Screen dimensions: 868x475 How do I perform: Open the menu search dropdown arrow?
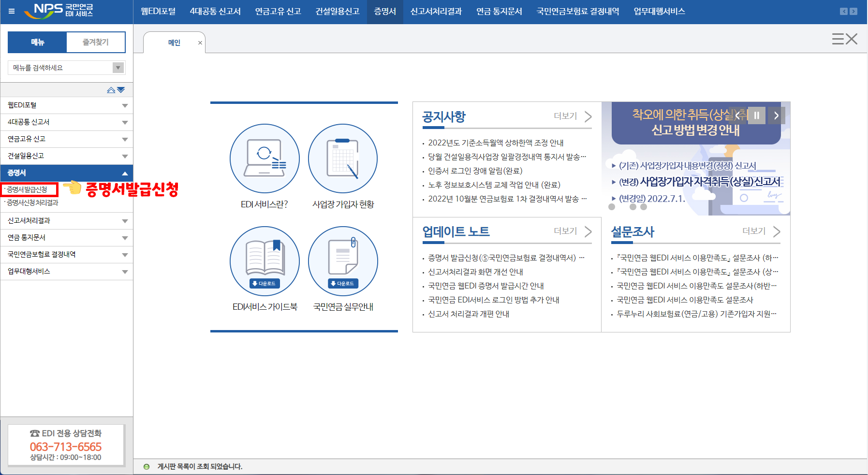(118, 68)
